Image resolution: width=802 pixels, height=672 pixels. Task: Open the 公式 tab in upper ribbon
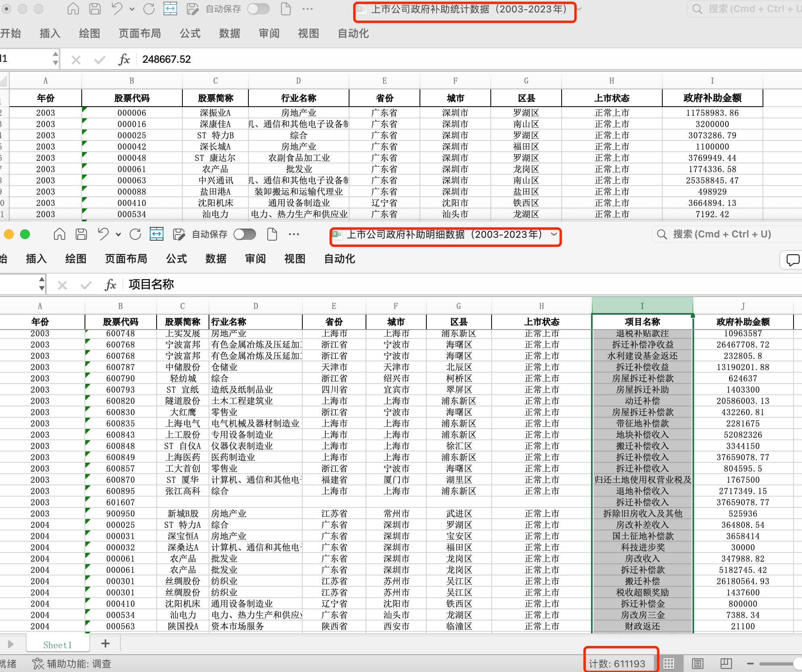190,33
